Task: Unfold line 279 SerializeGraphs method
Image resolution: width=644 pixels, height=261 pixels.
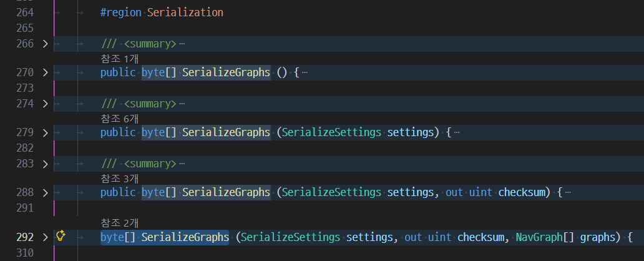Action: [x=44, y=132]
